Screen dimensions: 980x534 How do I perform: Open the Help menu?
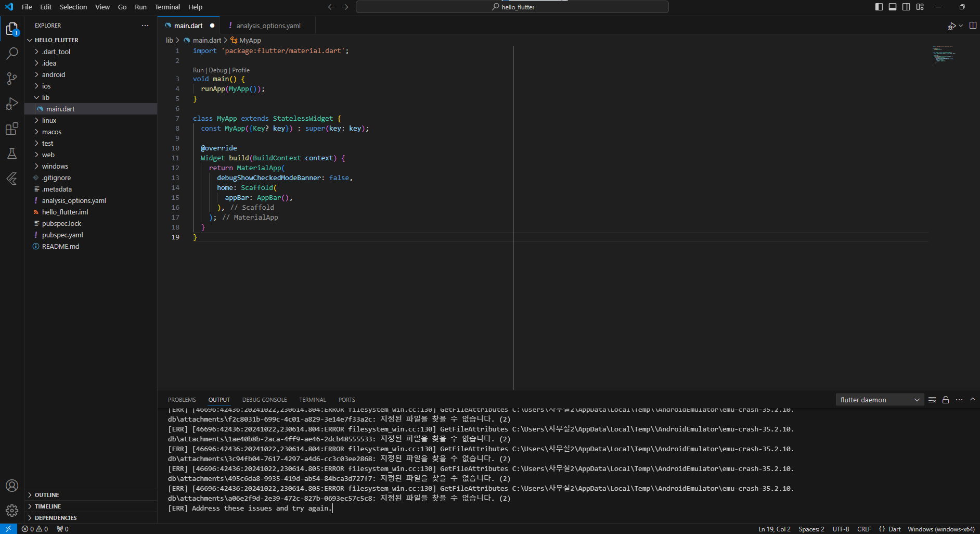pyautogui.click(x=196, y=7)
